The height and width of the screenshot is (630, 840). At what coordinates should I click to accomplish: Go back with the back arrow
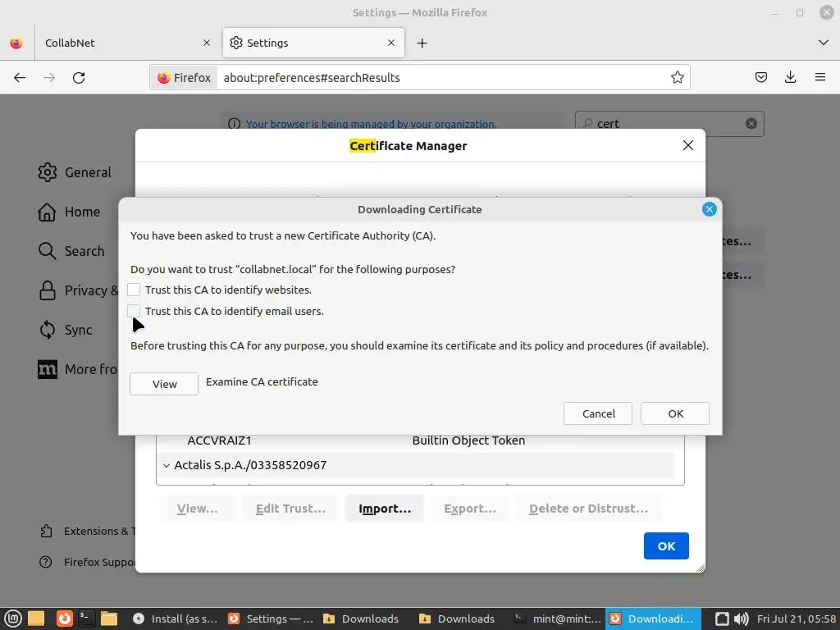(x=20, y=78)
